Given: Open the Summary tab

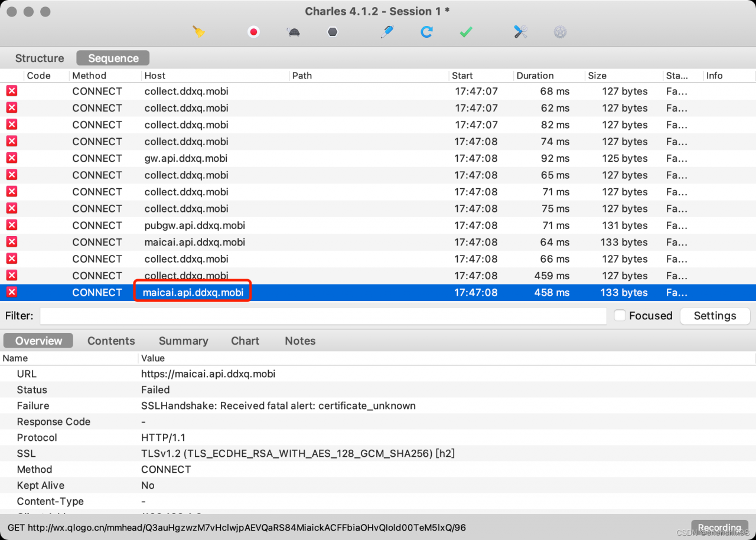Looking at the screenshot, I should (183, 341).
